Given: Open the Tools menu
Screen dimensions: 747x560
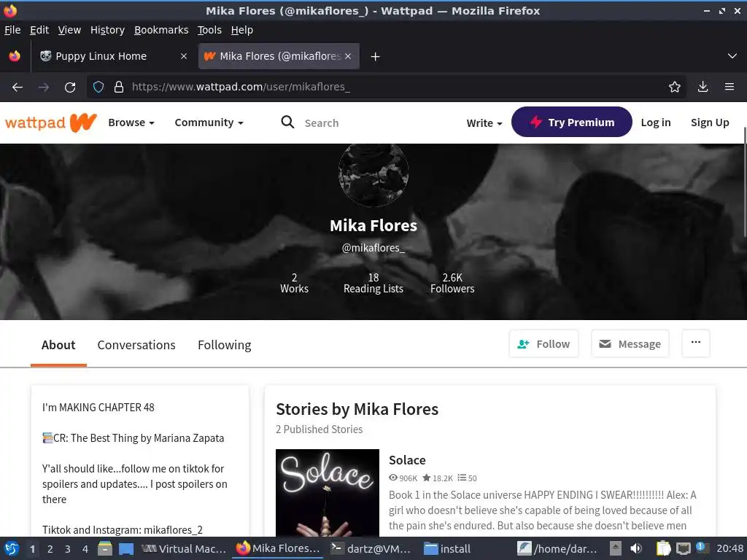Looking at the screenshot, I should 209,30.
